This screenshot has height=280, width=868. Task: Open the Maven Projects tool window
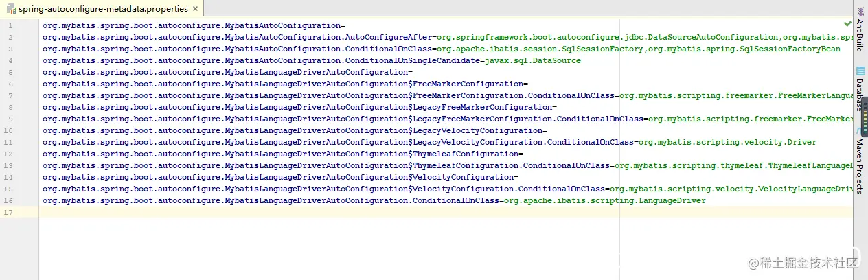coord(860,160)
